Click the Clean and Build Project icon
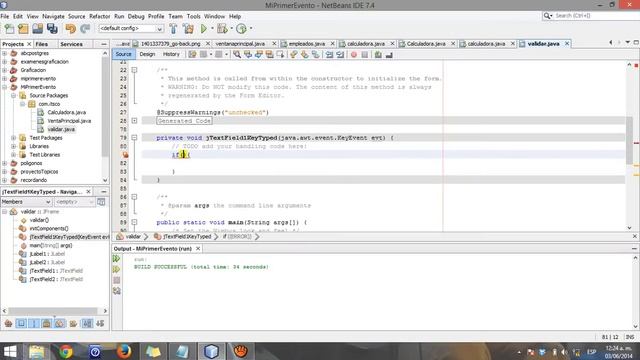 188,29
